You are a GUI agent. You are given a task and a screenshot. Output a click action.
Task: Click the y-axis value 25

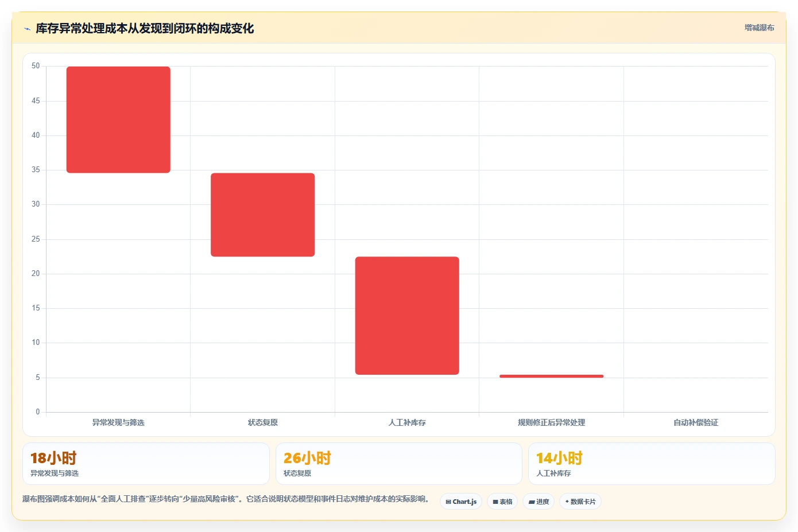point(36,239)
